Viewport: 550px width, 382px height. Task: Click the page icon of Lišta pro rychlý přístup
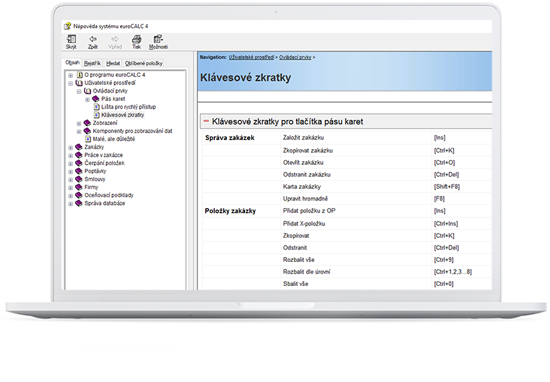pyautogui.click(x=97, y=107)
